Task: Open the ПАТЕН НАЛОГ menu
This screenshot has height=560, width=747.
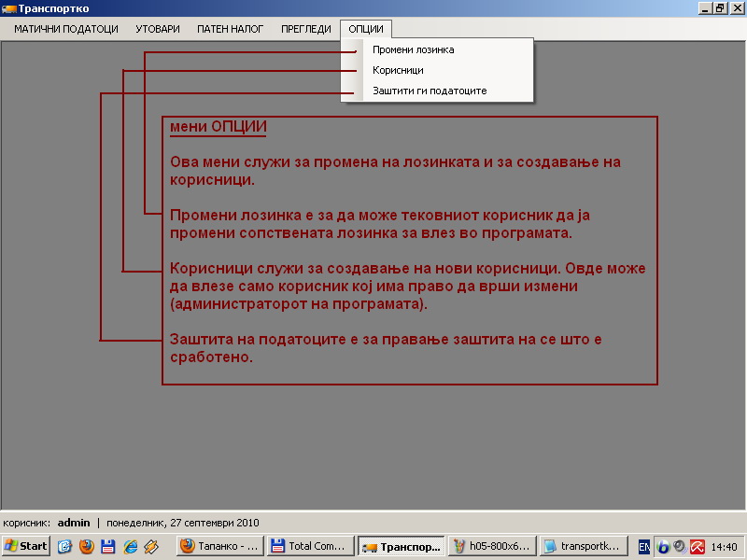Action: coord(230,29)
